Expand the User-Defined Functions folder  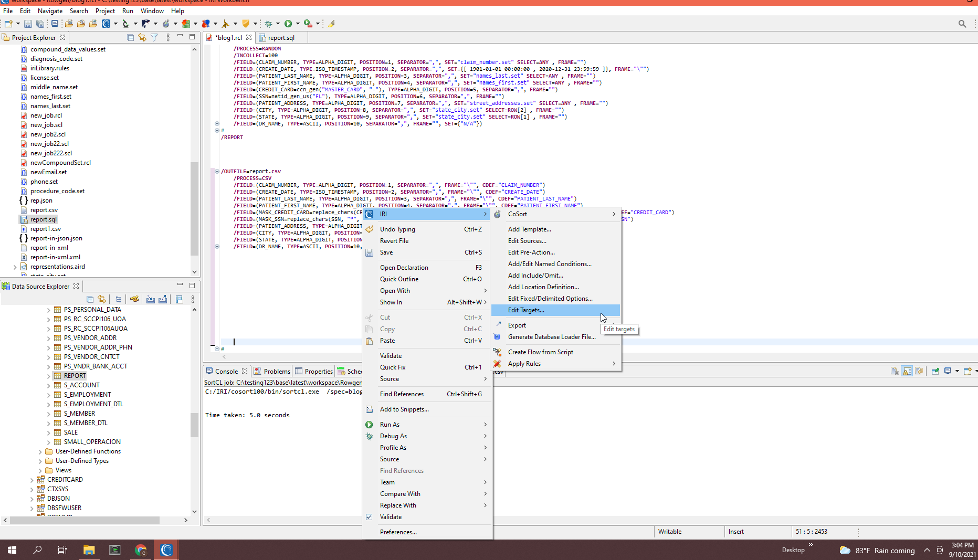40,452
